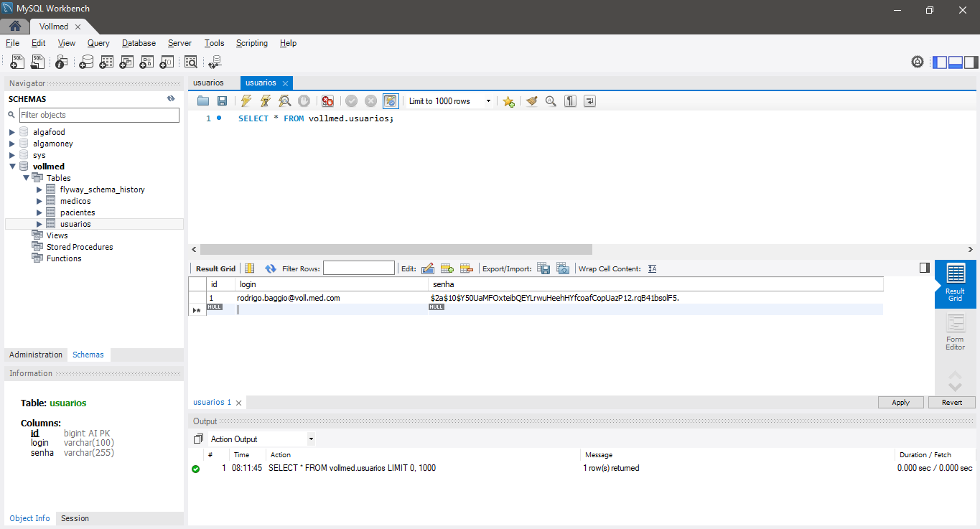Select the usuarios table in navigator
This screenshot has width=980, height=529.
tap(75, 224)
